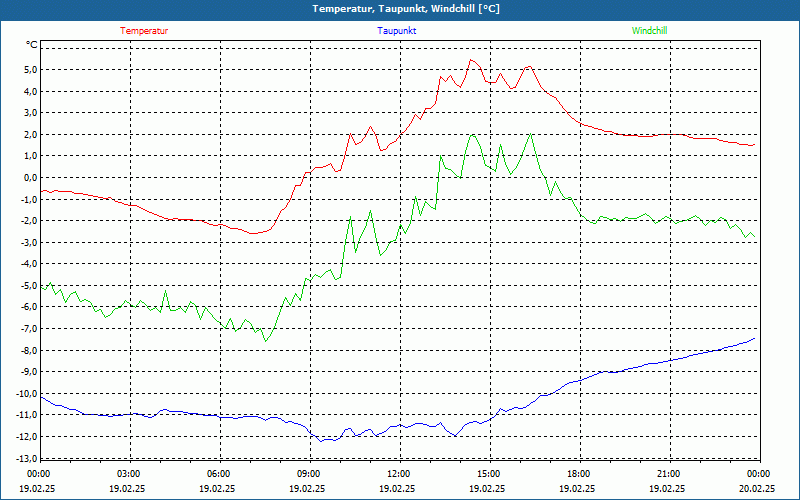800x500 pixels.
Task: Click the 18:00 time axis label
Action: click(578, 474)
